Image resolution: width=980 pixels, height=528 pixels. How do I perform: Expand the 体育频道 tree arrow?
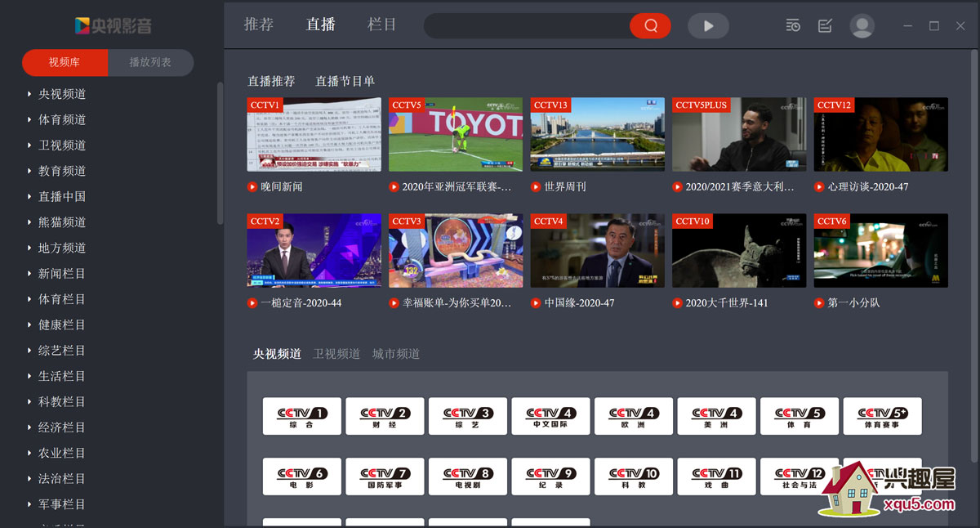tap(29, 119)
